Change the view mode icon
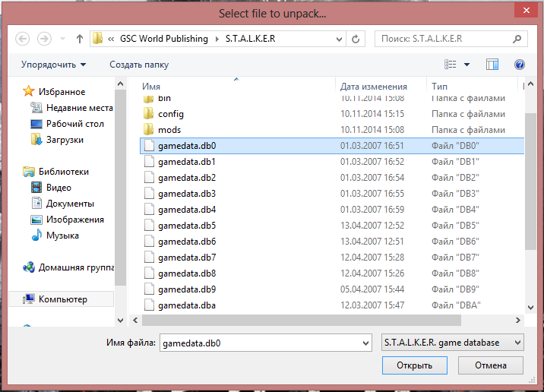 click(451, 65)
